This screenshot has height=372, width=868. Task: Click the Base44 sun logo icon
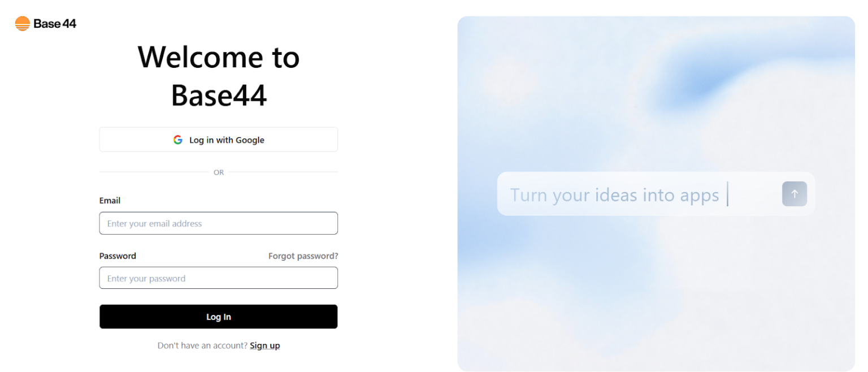(x=21, y=23)
